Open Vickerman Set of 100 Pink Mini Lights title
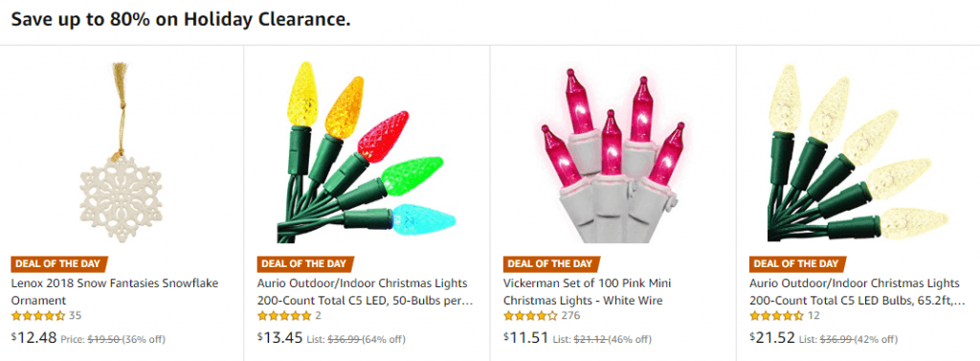This screenshot has width=980, height=361. tap(583, 291)
